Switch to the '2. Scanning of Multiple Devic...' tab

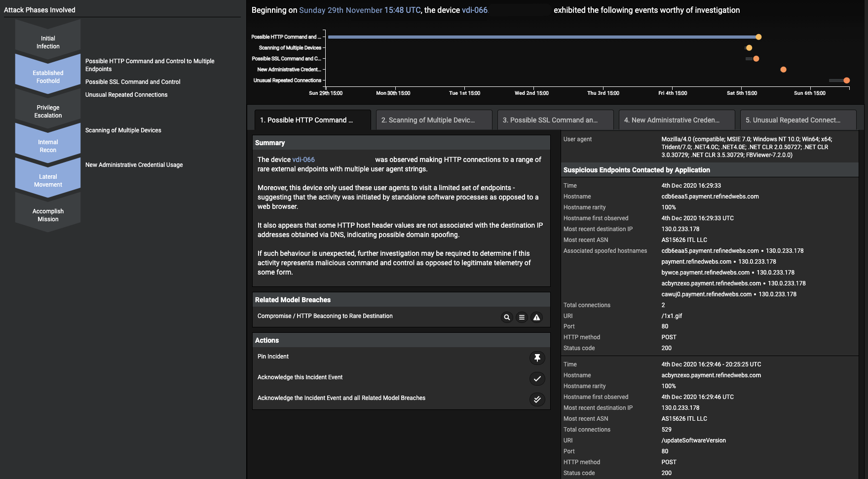pyautogui.click(x=434, y=120)
